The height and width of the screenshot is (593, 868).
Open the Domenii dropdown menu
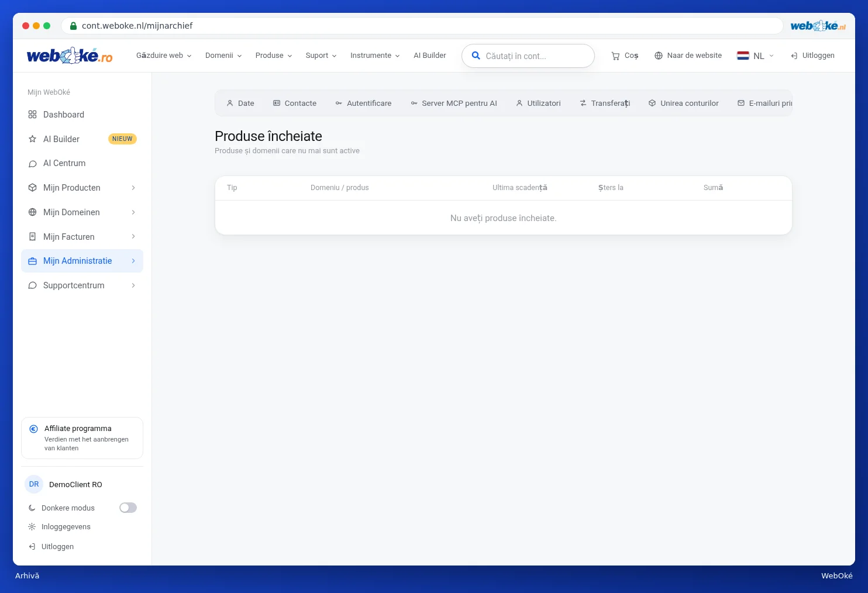tap(223, 56)
